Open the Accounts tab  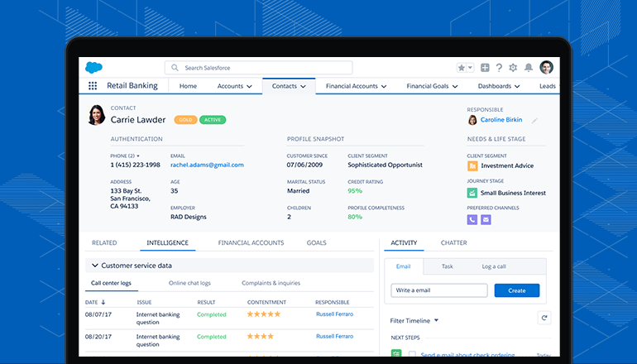click(230, 86)
